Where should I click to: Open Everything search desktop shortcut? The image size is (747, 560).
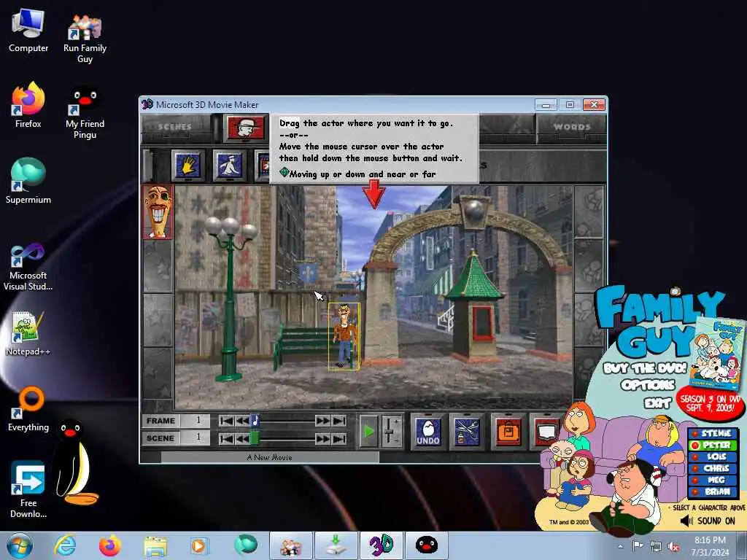tap(28, 408)
